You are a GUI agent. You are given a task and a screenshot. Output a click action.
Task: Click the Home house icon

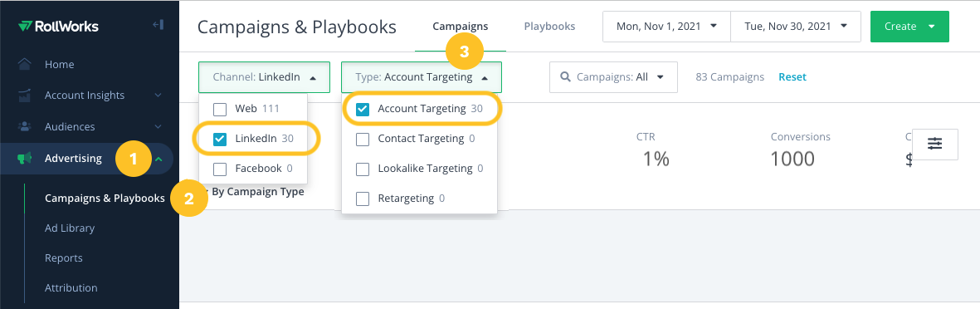pyautogui.click(x=25, y=65)
